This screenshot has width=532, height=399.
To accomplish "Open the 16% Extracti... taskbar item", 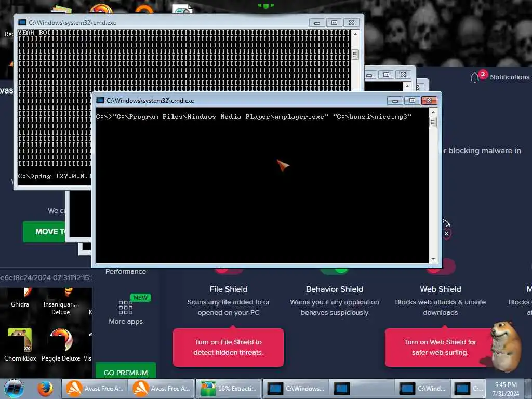I will point(229,389).
